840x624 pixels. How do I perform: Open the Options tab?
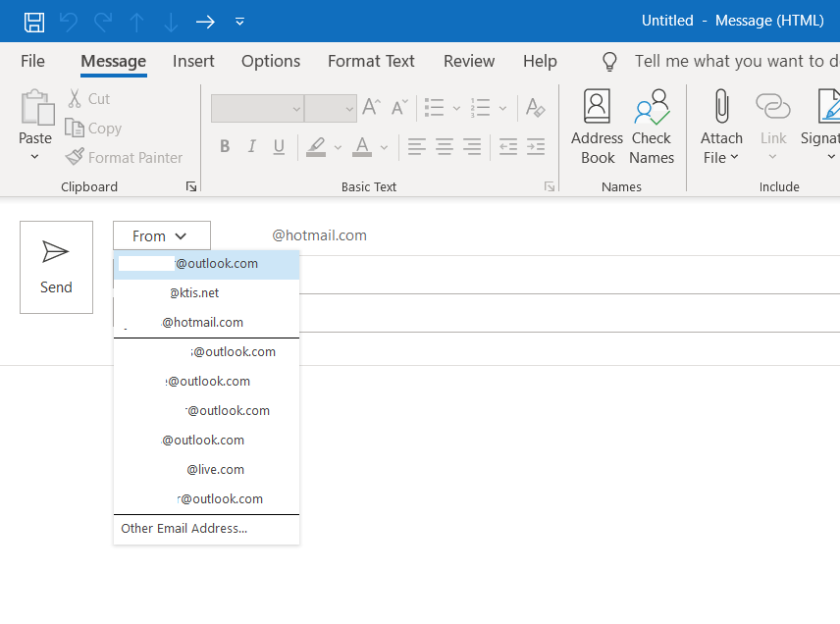(271, 61)
